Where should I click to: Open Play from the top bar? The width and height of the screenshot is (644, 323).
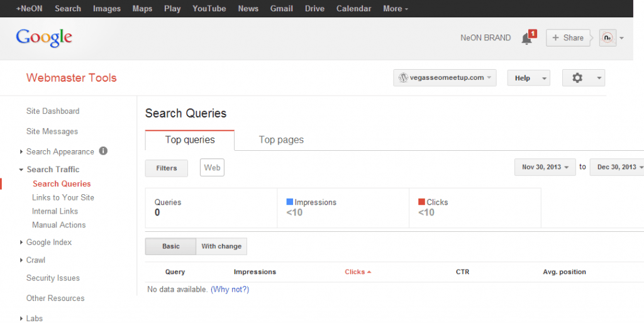[172, 9]
